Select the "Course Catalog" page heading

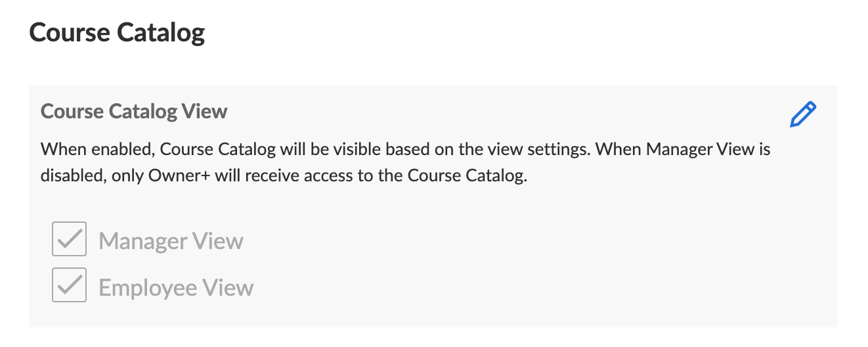click(117, 33)
